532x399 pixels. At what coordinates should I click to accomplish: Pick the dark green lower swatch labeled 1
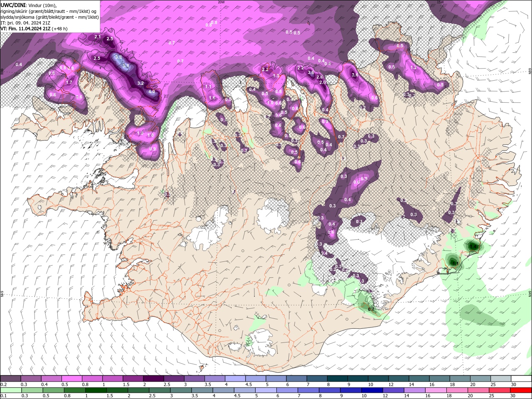[96, 390]
